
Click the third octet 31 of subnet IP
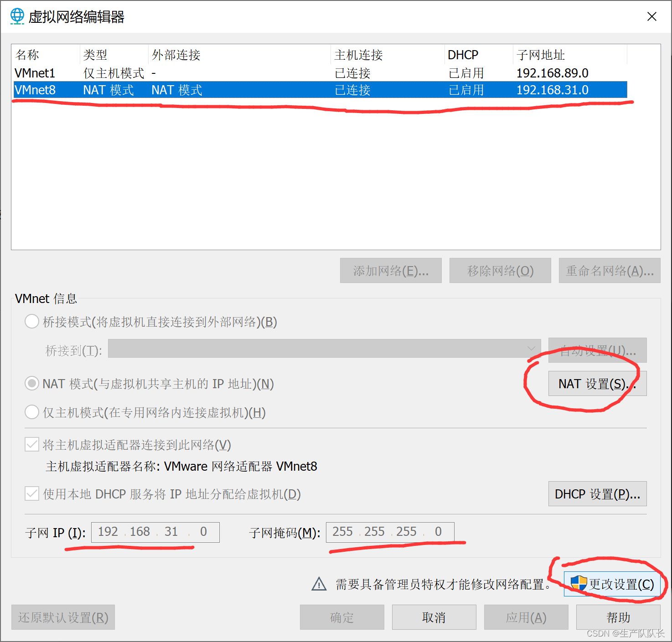click(171, 532)
